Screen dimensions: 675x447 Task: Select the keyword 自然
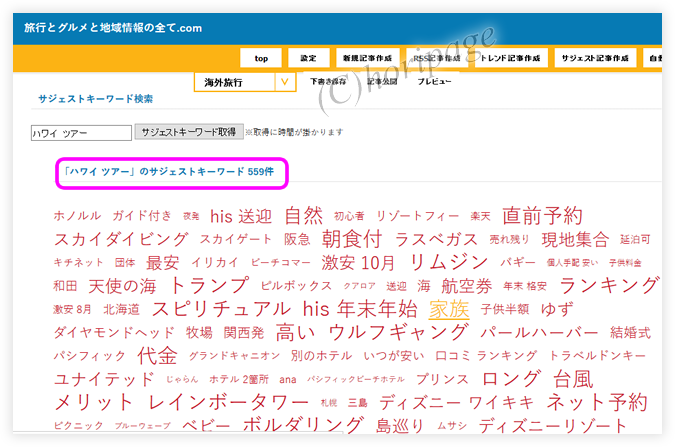click(303, 215)
